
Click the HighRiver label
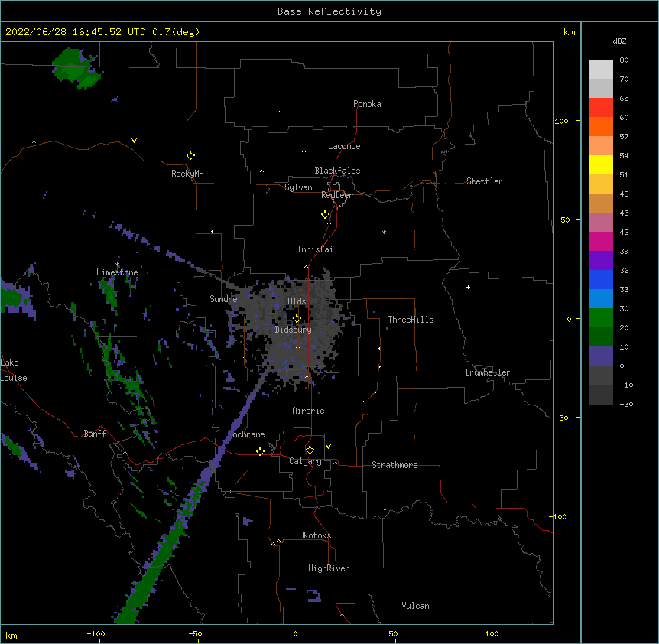point(329,568)
